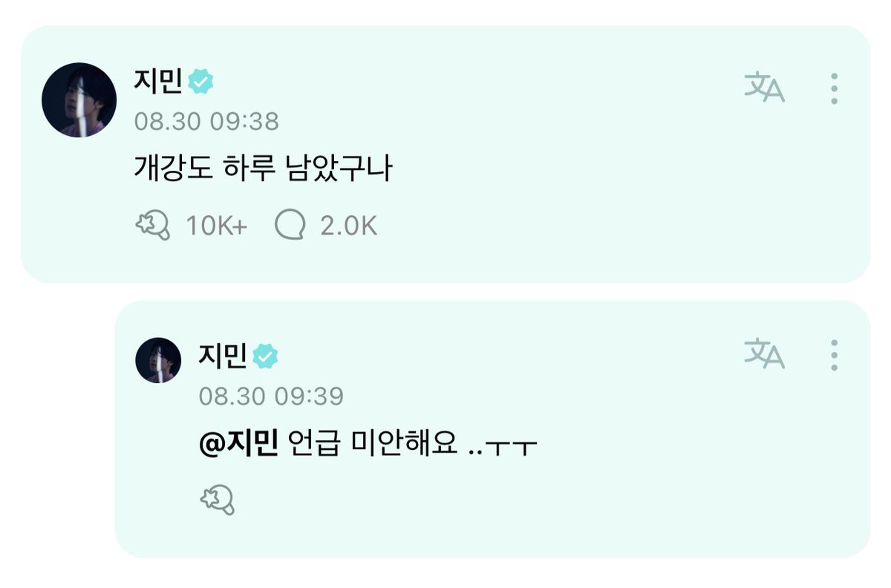Click the 08.30 09:38 timestamp

(206, 121)
